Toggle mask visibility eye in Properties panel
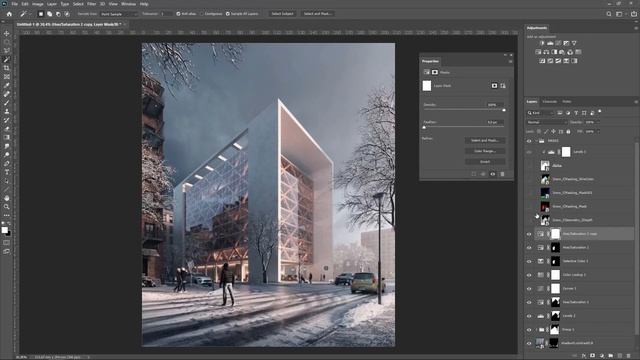Image resolution: width=640 pixels, height=360 pixels. [x=493, y=174]
